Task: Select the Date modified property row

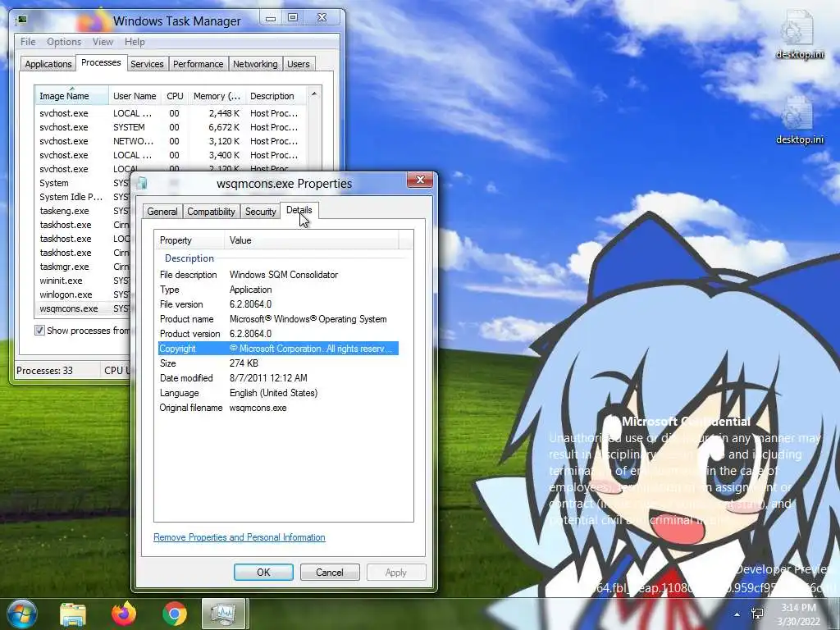Action: 278,378
